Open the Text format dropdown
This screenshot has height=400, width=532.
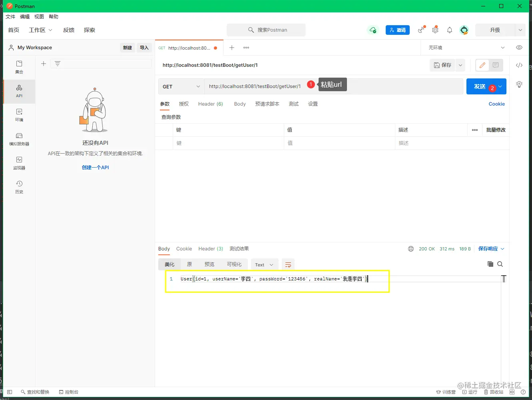point(264,265)
